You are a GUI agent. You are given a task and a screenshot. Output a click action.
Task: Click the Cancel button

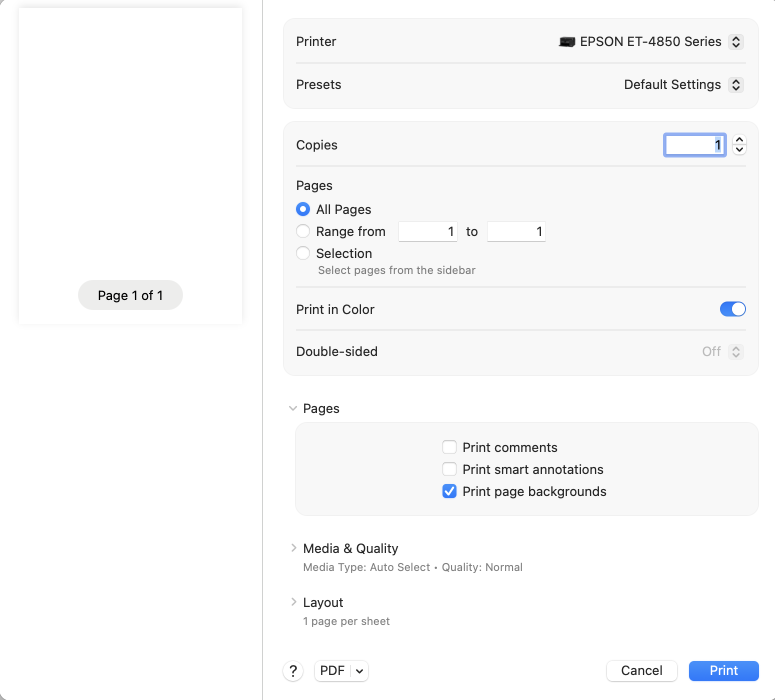pyautogui.click(x=641, y=671)
